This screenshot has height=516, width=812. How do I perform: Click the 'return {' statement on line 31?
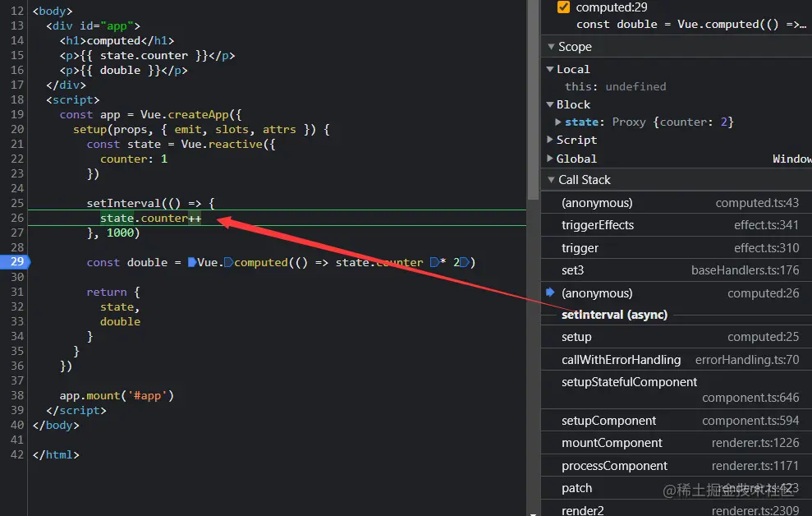click(x=113, y=293)
